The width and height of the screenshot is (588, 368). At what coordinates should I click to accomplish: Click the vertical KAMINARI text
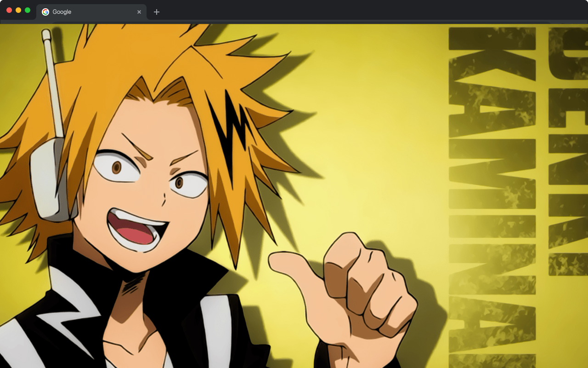(x=492, y=193)
